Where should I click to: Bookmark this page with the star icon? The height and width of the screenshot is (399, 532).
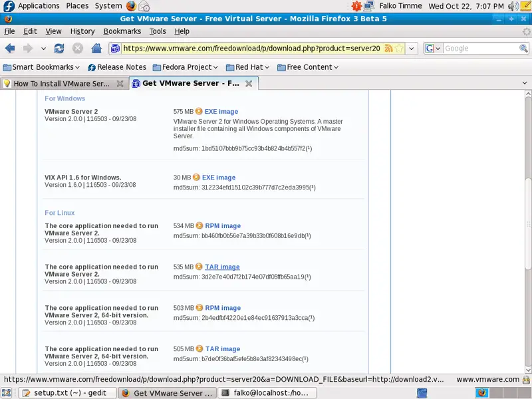(x=399, y=49)
